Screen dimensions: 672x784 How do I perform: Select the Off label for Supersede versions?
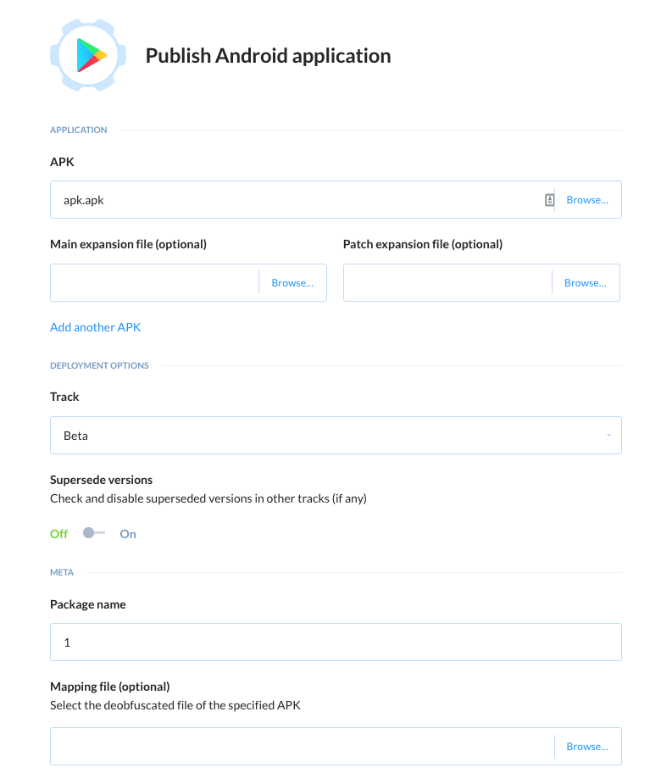59,534
